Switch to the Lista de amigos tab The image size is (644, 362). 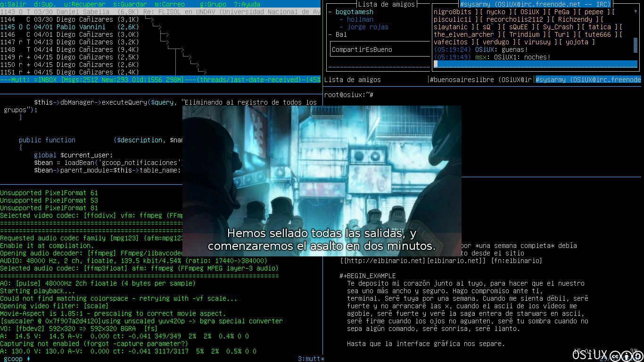tap(353, 80)
